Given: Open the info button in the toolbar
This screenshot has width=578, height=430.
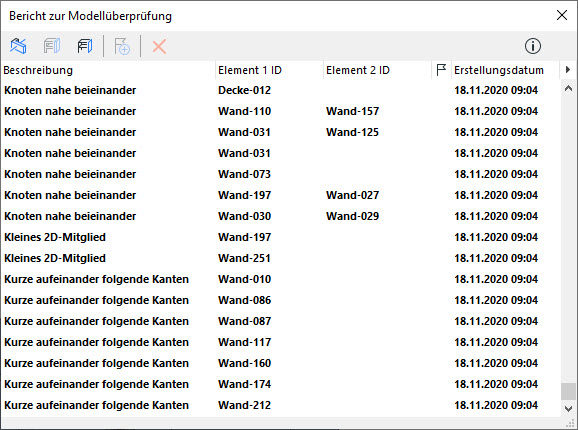Looking at the screenshot, I should tap(533, 46).
